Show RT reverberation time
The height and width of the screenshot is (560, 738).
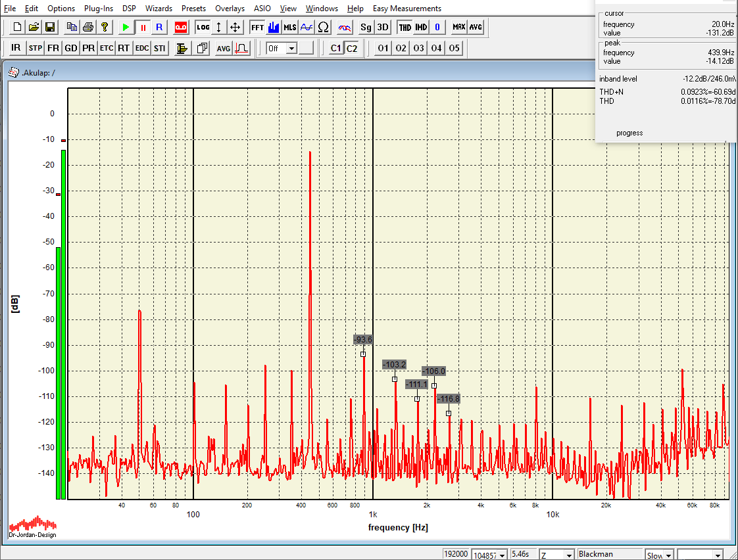pyautogui.click(x=124, y=48)
